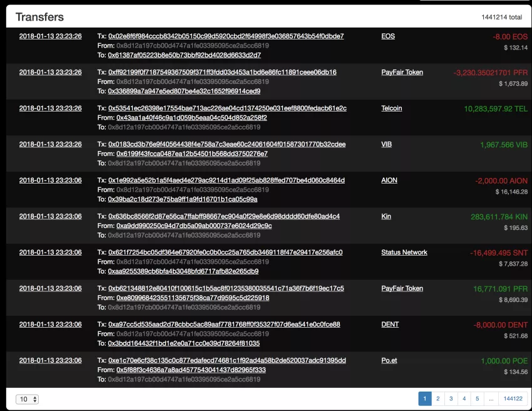Open EOS recipient address 0x61387af05223
Image resolution: width=532 pixels, height=411 pixels.
coord(184,55)
